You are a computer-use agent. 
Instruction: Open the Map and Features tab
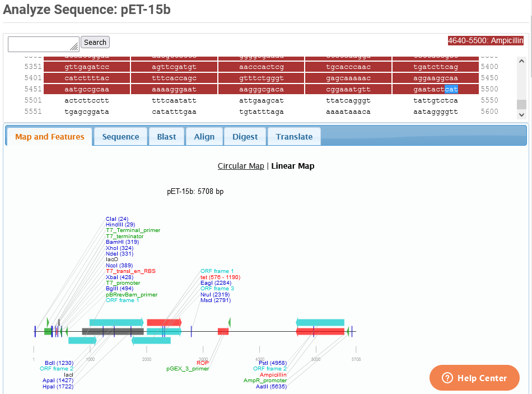49,137
